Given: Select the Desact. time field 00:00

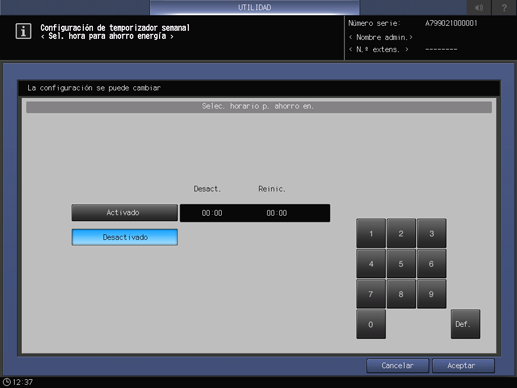Looking at the screenshot, I should coord(212,213).
